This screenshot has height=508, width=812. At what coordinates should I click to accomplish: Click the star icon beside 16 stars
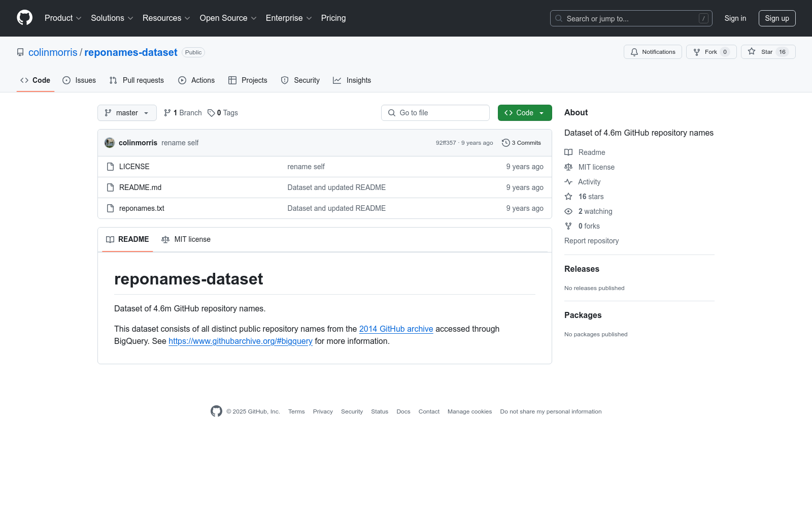point(568,197)
